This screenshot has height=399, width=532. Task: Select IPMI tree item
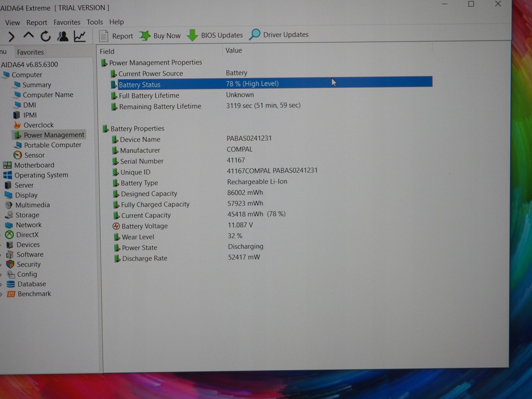(x=30, y=115)
